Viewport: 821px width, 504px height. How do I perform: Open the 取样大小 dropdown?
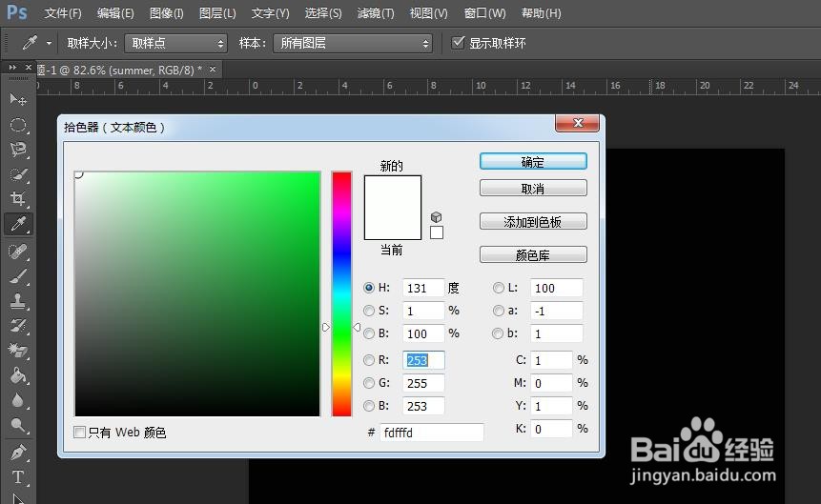point(175,43)
